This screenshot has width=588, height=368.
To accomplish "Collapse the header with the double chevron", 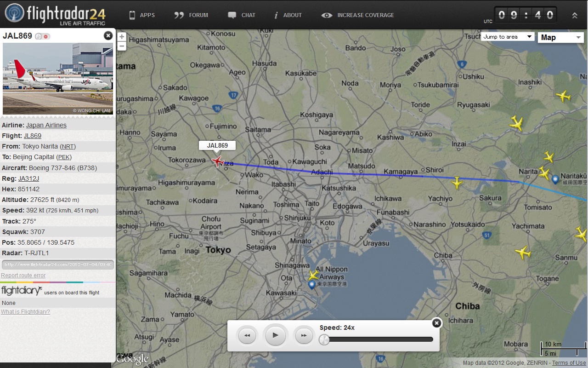I will (574, 15).
